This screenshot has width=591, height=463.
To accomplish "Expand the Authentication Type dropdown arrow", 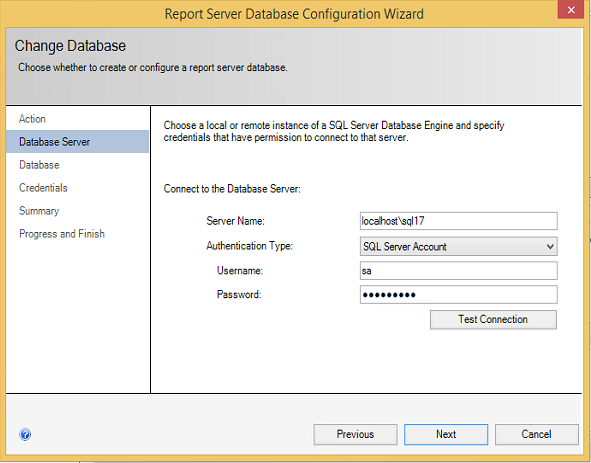I will click(550, 247).
